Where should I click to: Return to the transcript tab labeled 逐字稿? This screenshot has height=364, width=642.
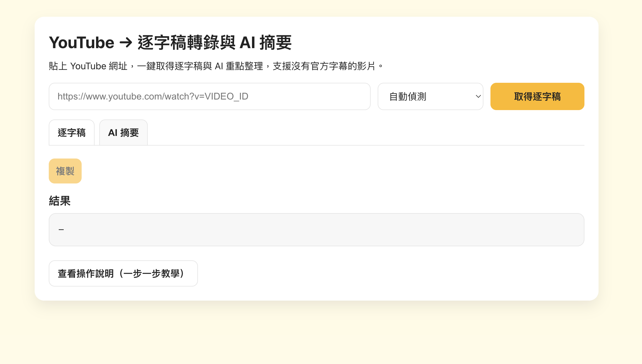pos(71,133)
